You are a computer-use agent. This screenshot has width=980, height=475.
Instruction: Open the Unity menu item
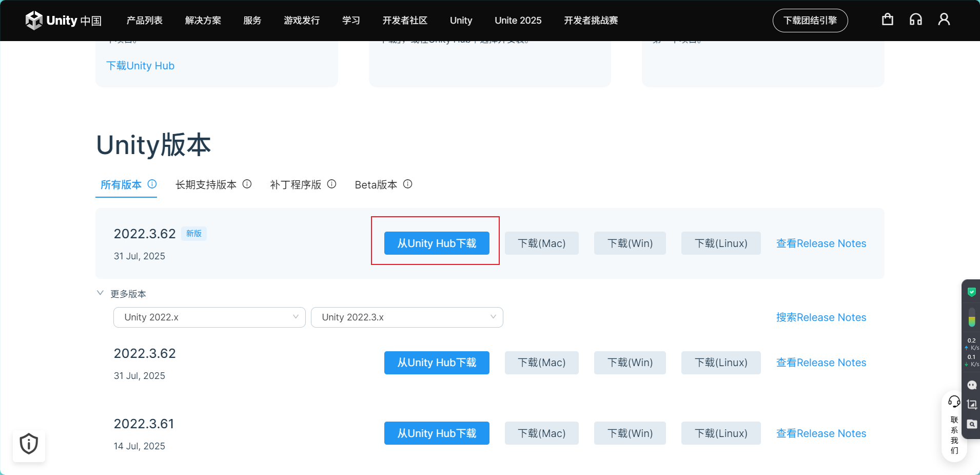461,21
